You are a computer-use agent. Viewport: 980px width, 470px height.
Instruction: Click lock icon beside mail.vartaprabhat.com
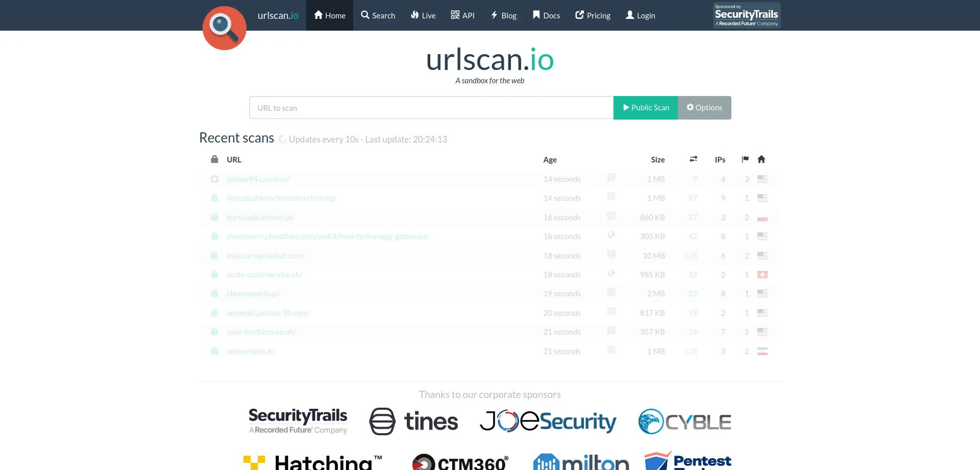pyautogui.click(x=215, y=255)
